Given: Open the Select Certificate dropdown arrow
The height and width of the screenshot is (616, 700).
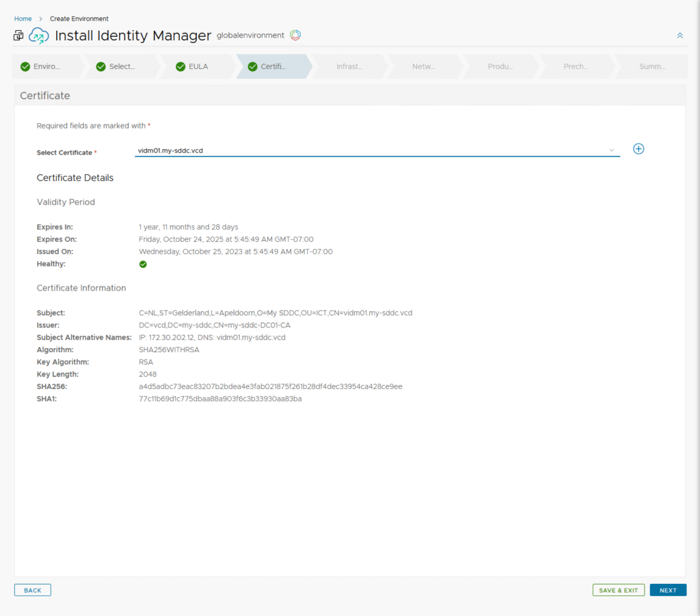Looking at the screenshot, I should [x=611, y=150].
